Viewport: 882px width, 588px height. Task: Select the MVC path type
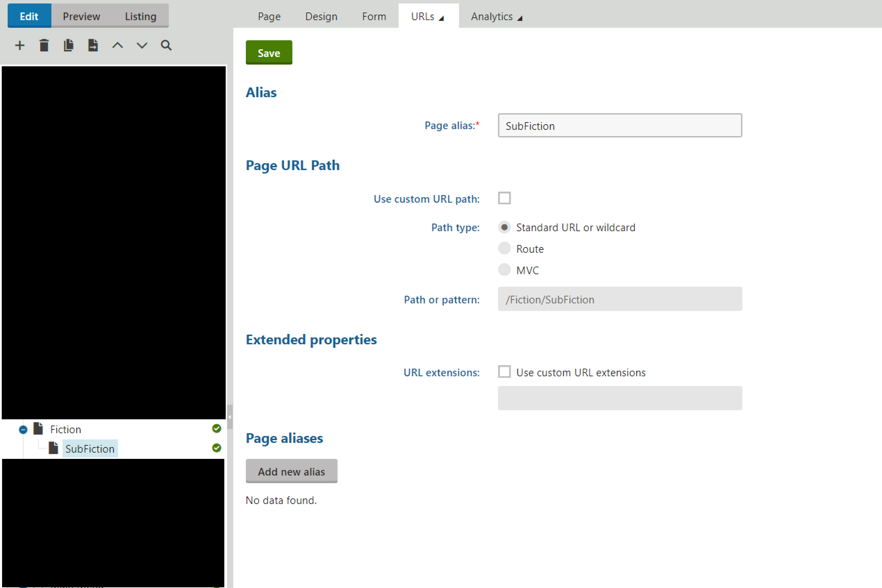pyautogui.click(x=504, y=270)
